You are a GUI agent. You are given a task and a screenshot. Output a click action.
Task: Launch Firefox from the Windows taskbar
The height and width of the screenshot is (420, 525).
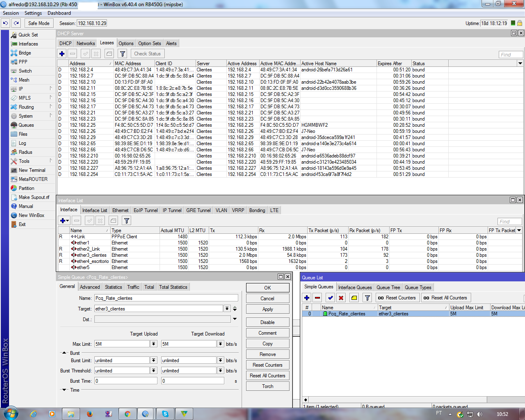pos(90,414)
